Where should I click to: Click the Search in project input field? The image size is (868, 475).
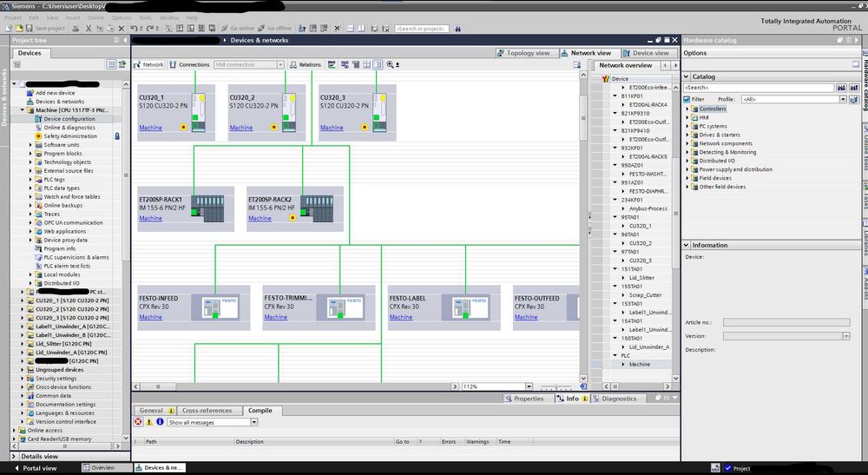422,29
